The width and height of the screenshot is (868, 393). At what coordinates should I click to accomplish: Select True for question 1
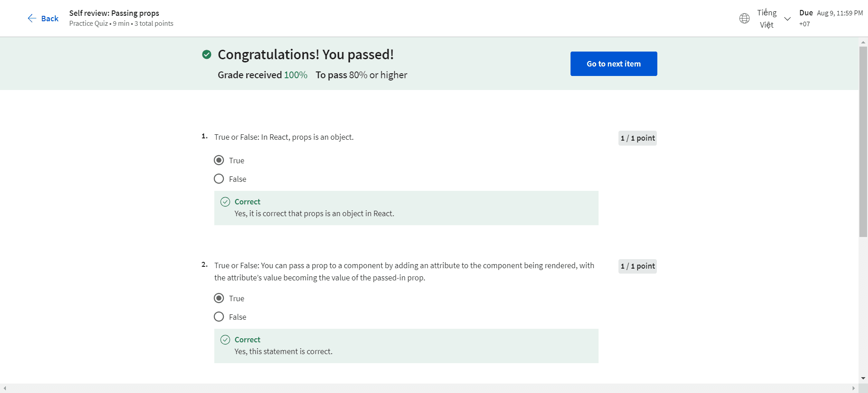219,160
